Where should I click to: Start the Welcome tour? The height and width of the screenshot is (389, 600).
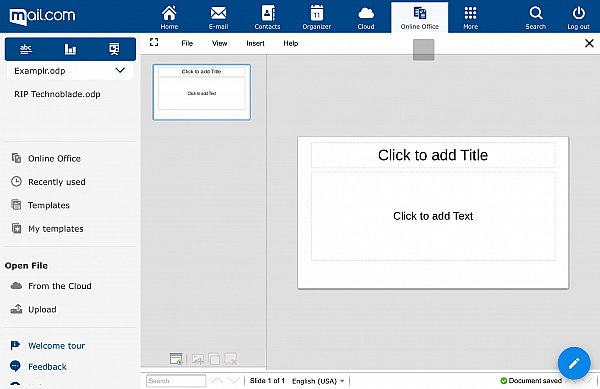point(57,345)
